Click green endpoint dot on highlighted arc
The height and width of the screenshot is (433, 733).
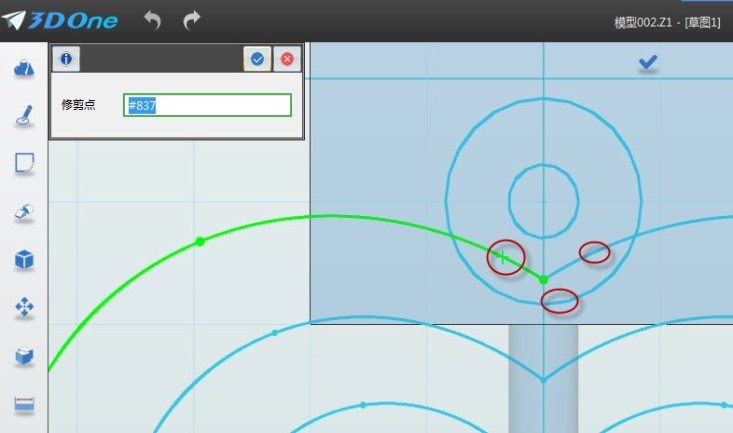click(200, 241)
